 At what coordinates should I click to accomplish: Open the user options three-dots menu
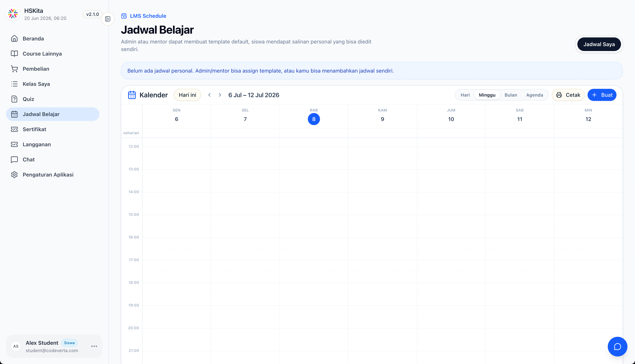tap(94, 346)
